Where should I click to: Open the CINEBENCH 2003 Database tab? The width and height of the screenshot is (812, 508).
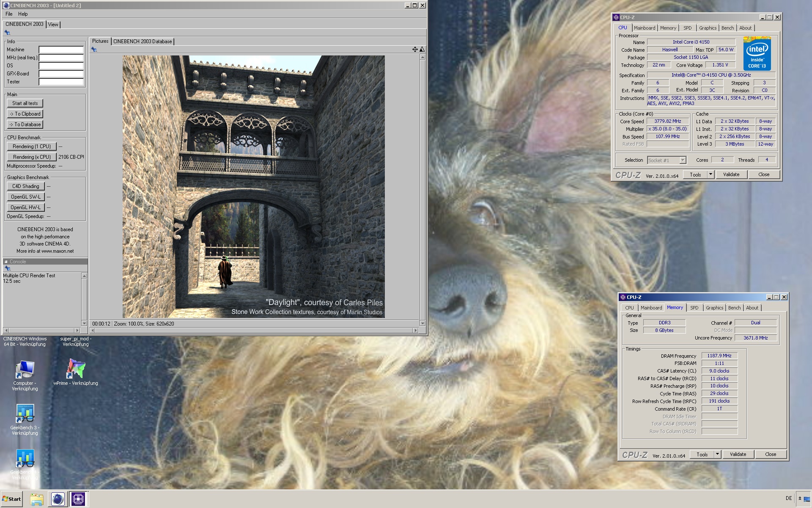click(143, 41)
